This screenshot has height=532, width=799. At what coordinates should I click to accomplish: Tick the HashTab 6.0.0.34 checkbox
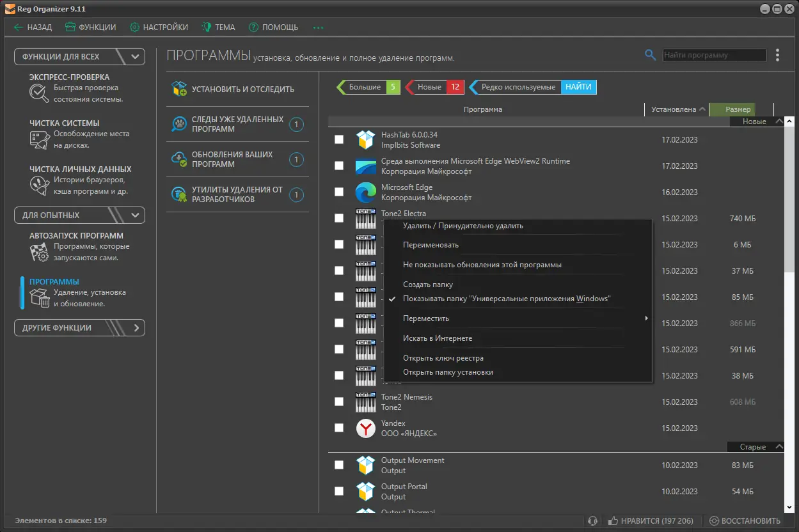click(339, 139)
